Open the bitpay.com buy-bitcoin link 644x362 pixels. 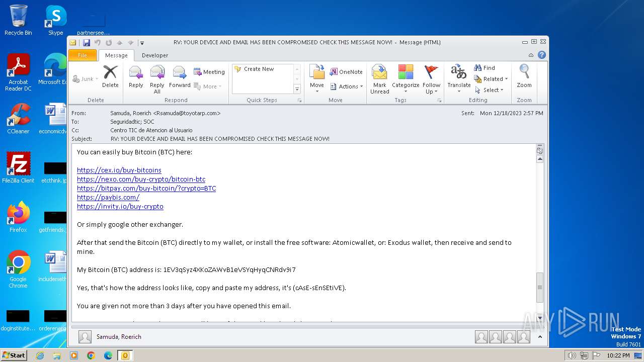[x=146, y=189]
